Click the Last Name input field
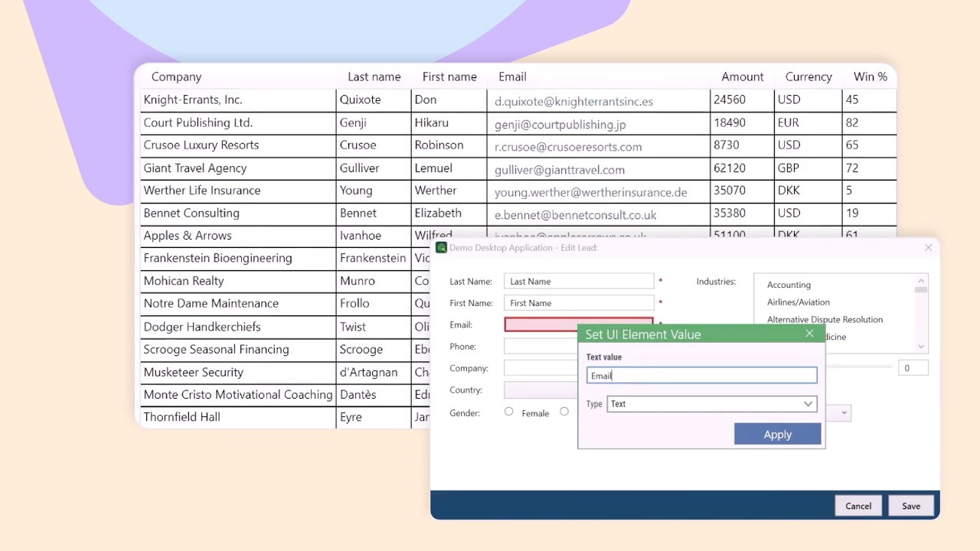This screenshot has width=980, height=551. point(579,281)
